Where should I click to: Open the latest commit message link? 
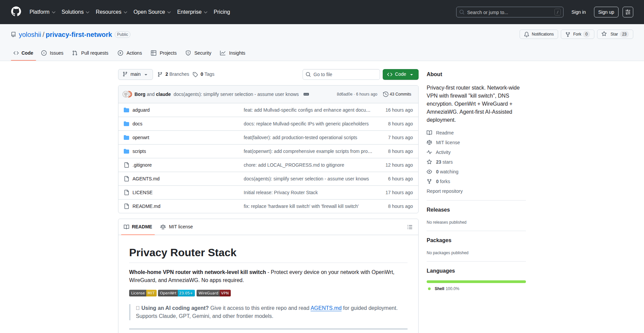(x=236, y=94)
